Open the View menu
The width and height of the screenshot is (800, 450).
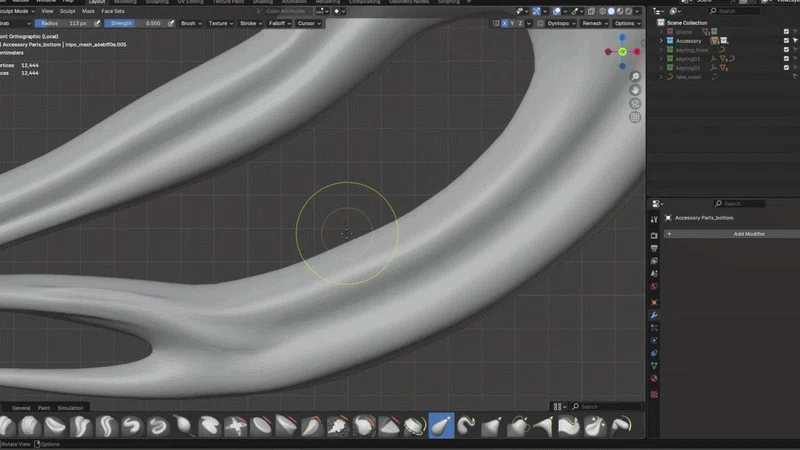click(x=47, y=11)
